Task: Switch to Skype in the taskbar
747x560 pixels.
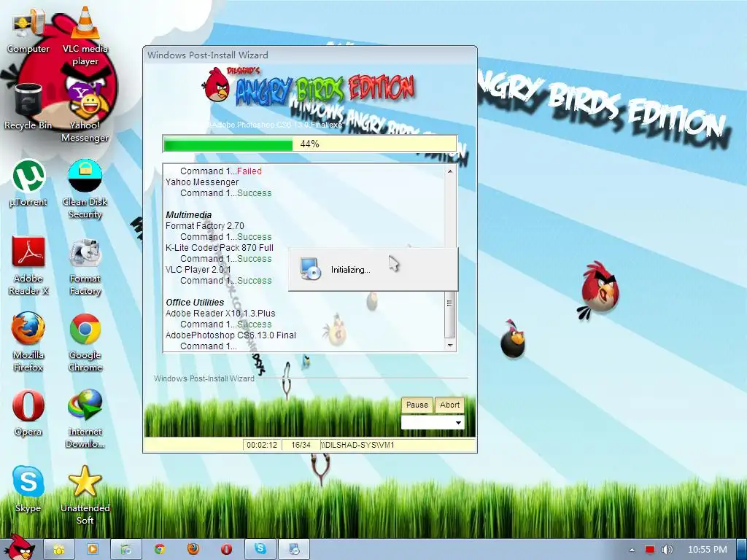Action: (x=260, y=550)
